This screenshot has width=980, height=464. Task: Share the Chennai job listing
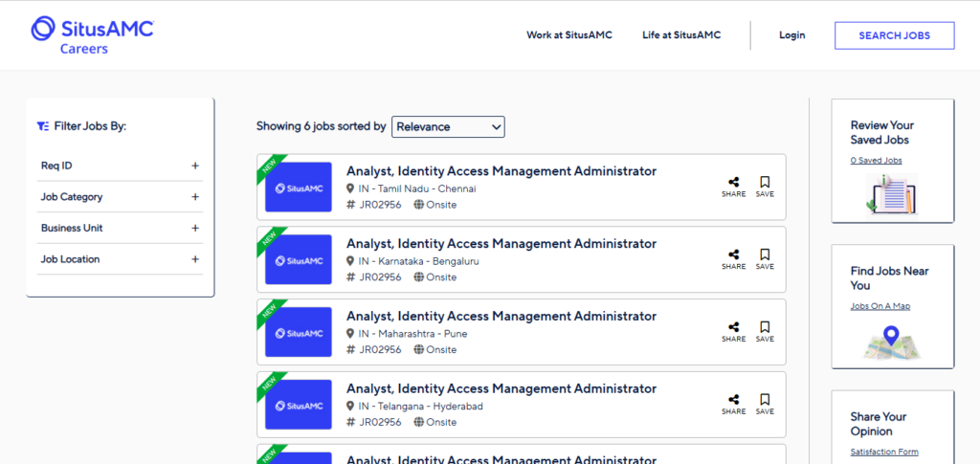click(x=734, y=187)
